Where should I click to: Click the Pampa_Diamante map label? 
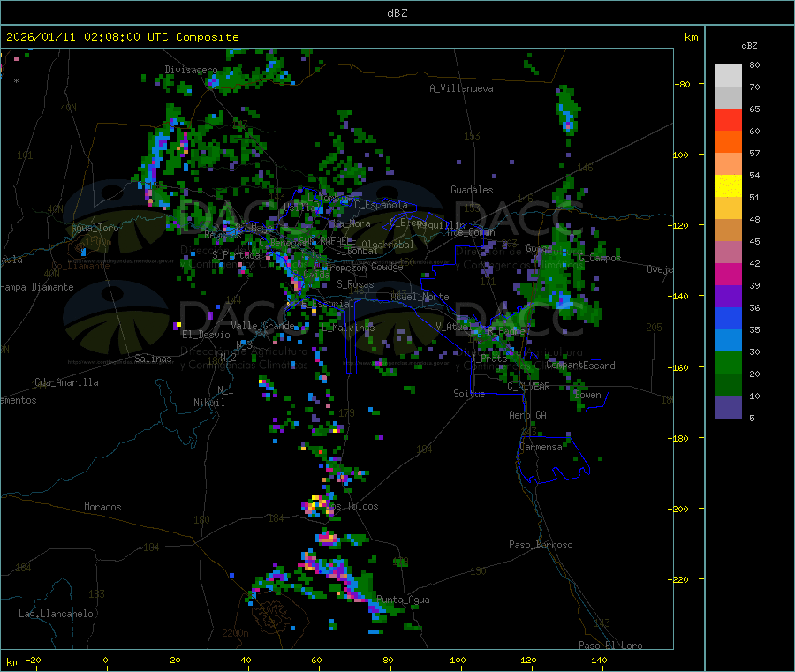pyautogui.click(x=37, y=287)
